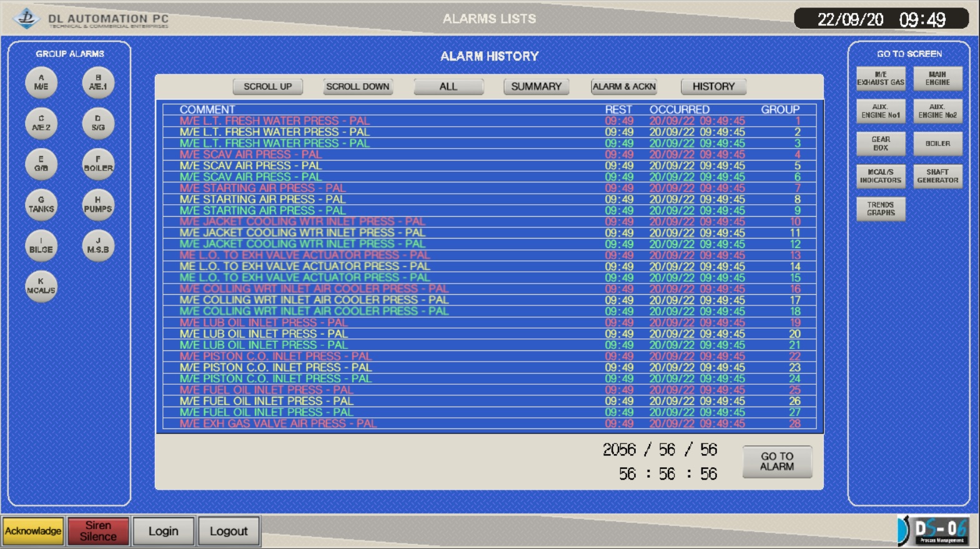Switch to the Summary alarm view
980x549 pixels.
click(536, 87)
